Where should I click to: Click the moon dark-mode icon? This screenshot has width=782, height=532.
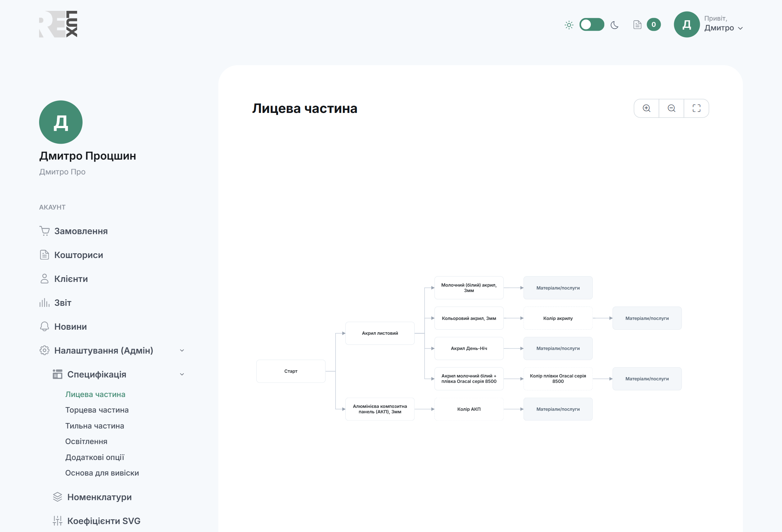[614, 25]
